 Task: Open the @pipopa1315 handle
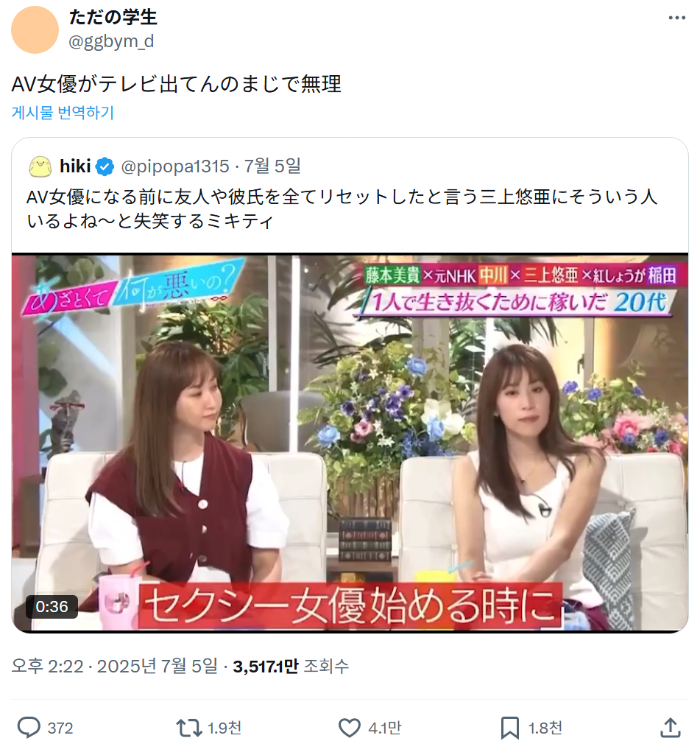(x=175, y=166)
